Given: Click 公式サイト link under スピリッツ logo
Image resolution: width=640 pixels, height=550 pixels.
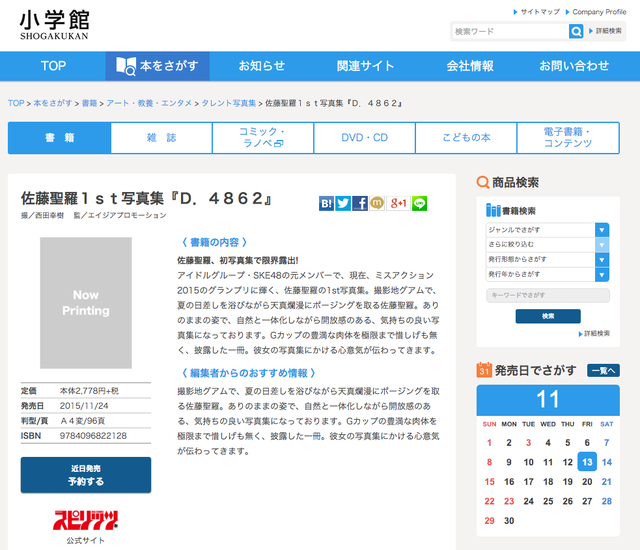Looking at the screenshot, I should pyautogui.click(x=86, y=541).
